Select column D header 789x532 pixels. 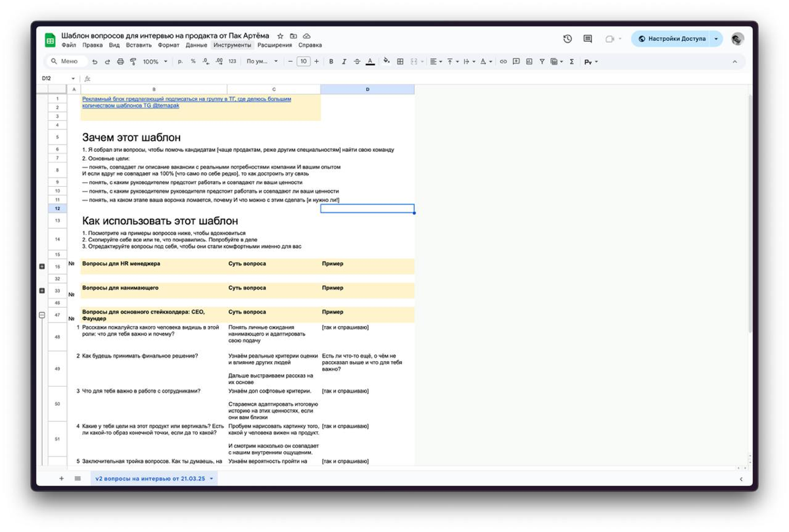point(368,89)
